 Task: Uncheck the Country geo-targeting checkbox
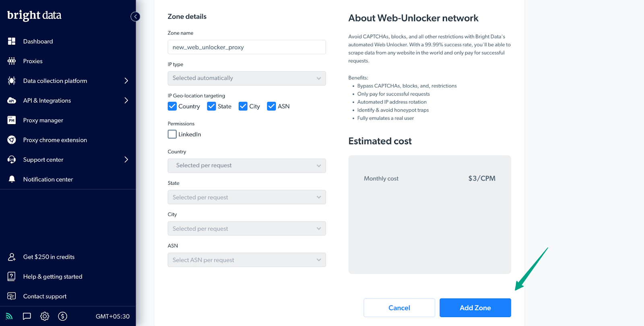172,106
